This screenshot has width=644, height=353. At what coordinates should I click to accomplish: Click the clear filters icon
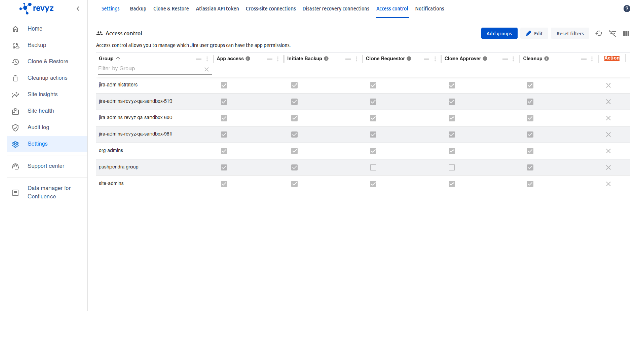coord(612,33)
